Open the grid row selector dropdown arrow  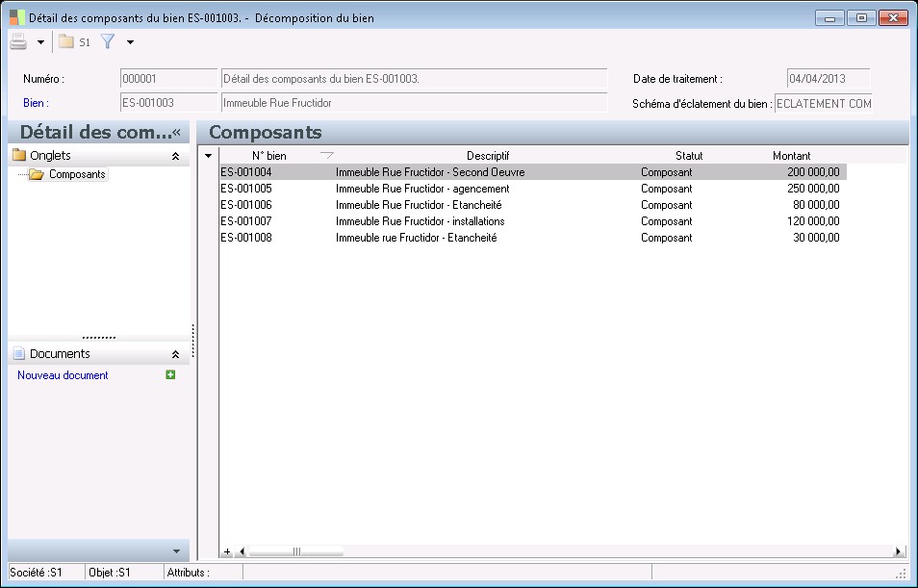(x=209, y=156)
